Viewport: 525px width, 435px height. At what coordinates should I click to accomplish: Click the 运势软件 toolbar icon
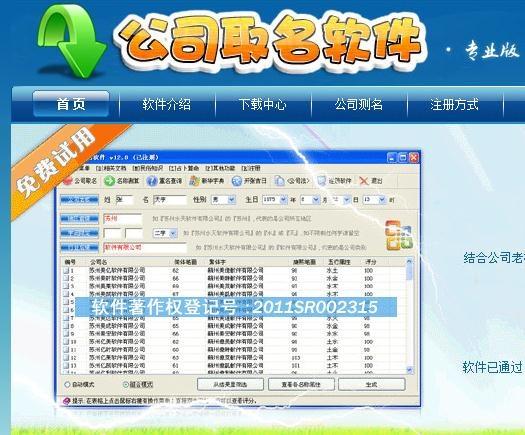tap(322, 181)
